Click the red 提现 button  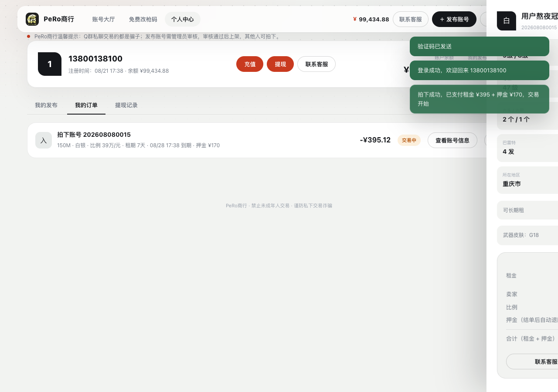[280, 64]
